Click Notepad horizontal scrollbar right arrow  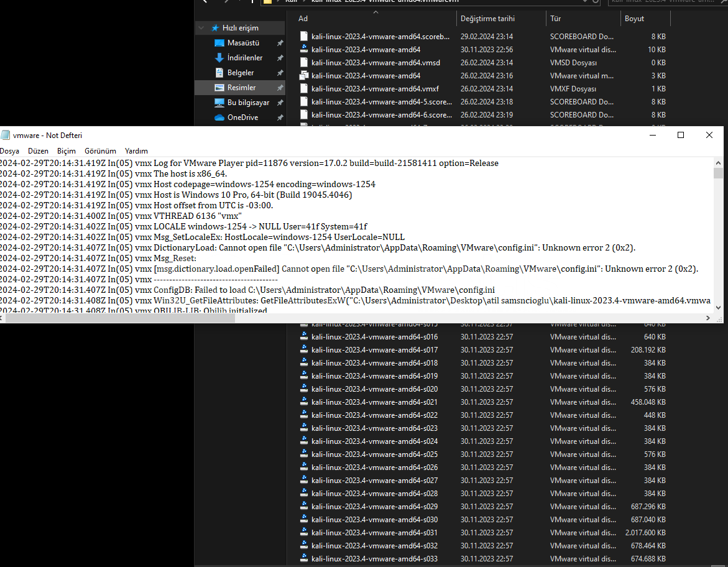pyautogui.click(x=707, y=318)
